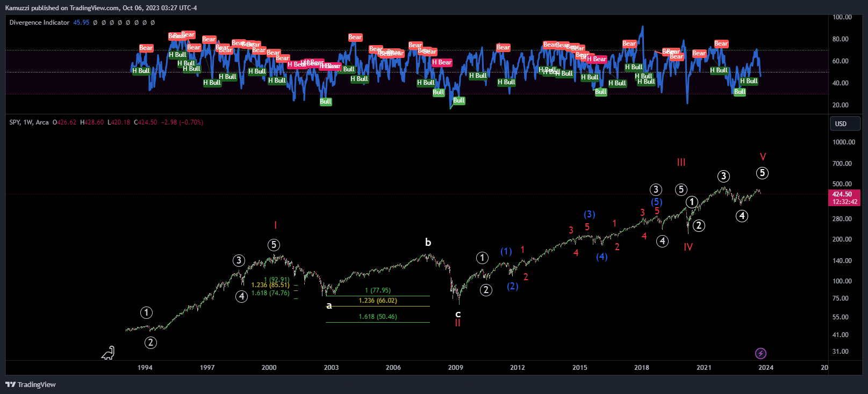868x394 pixels.
Task: Click Fibonacci label 1.236 (85.51)
Action: point(270,285)
